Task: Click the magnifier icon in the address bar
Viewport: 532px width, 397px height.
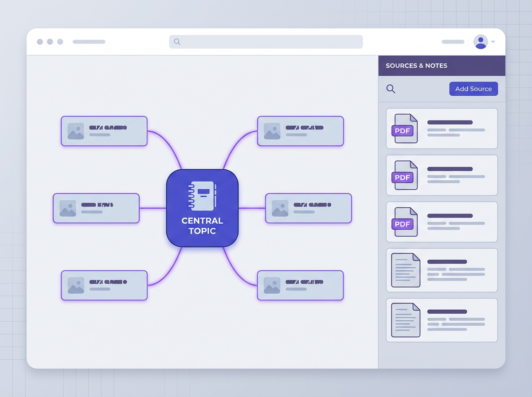Action: (176, 41)
